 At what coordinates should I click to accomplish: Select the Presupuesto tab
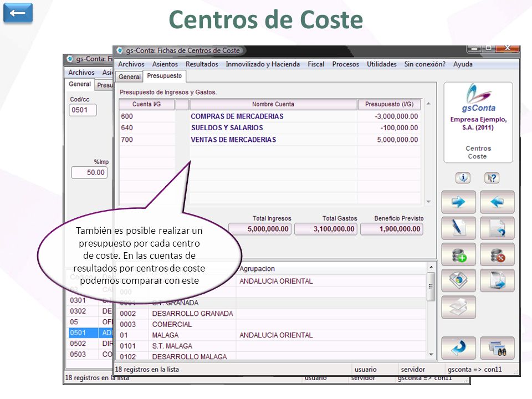tap(165, 76)
